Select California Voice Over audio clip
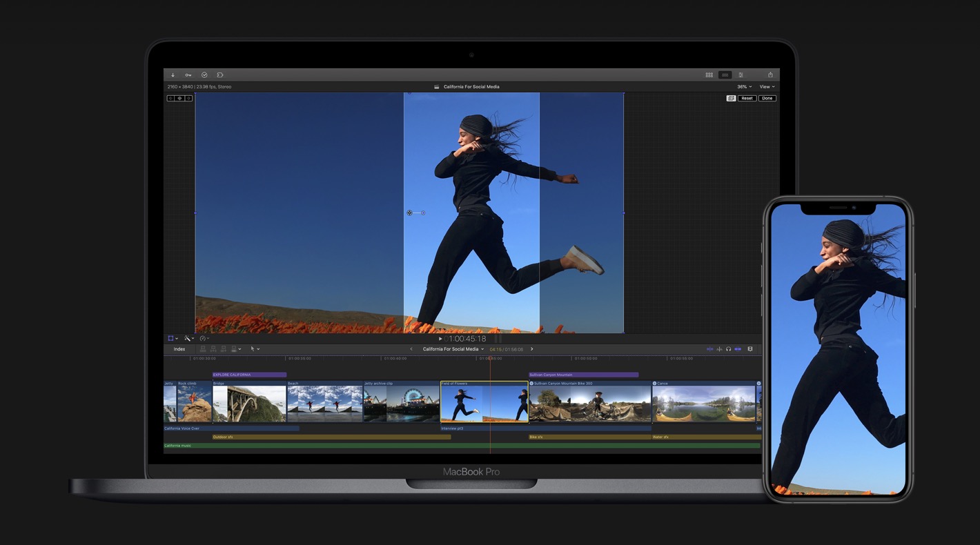This screenshot has width=980, height=545. coord(231,428)
